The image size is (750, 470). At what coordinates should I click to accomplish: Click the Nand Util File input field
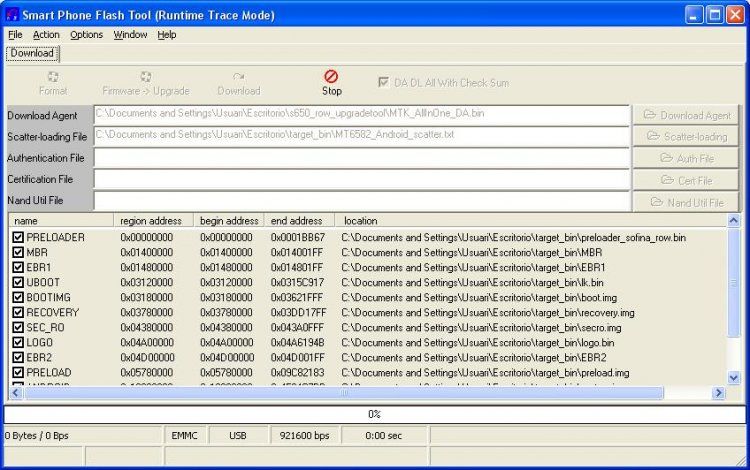[362, 201]
